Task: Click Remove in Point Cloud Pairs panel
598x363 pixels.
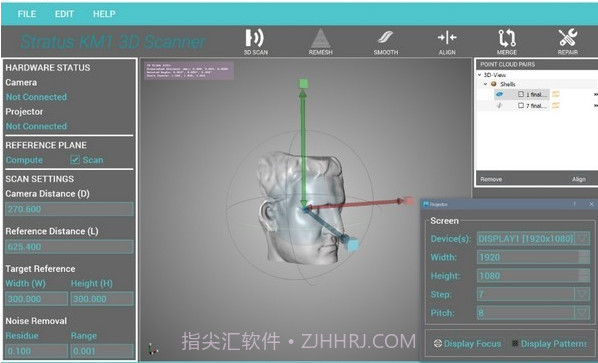Action: pos(491,179)
